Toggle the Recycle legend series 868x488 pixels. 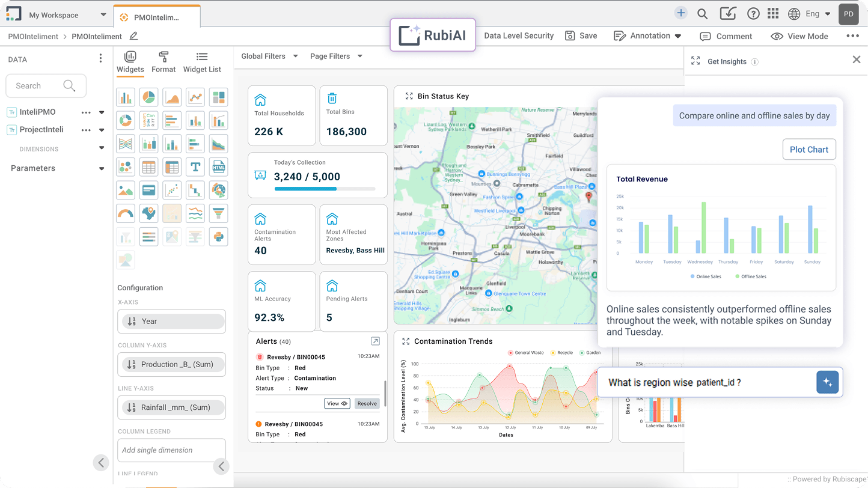[561, 353]
